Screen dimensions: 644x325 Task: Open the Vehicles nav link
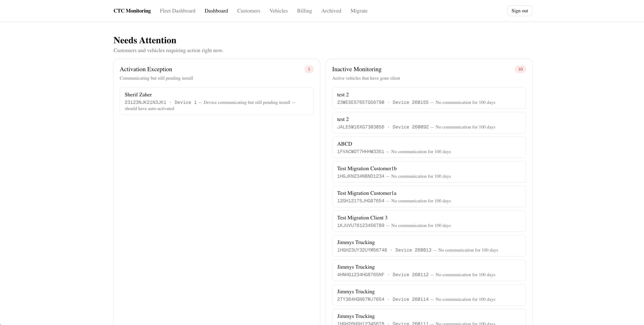279,11
